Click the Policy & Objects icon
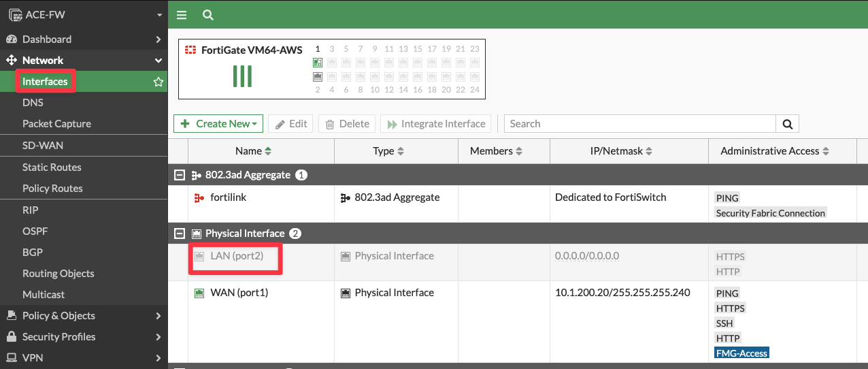 coord(12,316)
